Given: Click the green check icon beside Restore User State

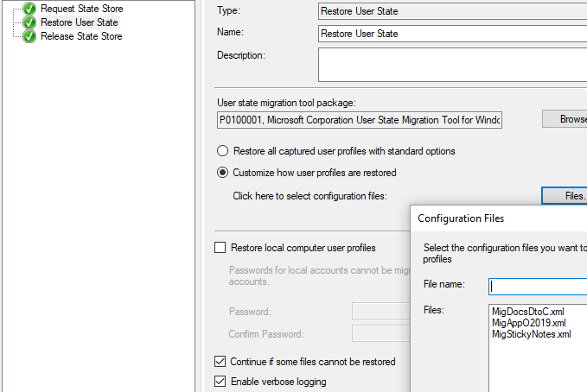Looking at the screenshot, I should 29,22.
